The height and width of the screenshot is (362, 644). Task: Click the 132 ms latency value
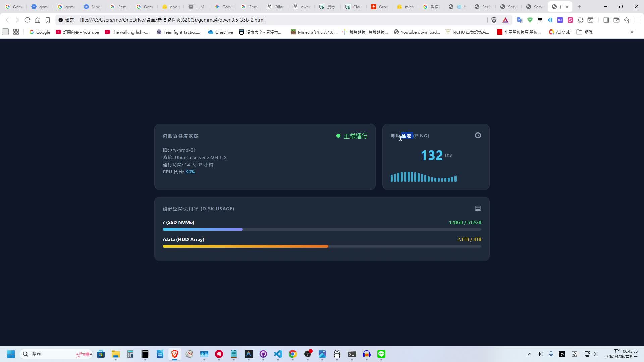(x=436, y=155)
